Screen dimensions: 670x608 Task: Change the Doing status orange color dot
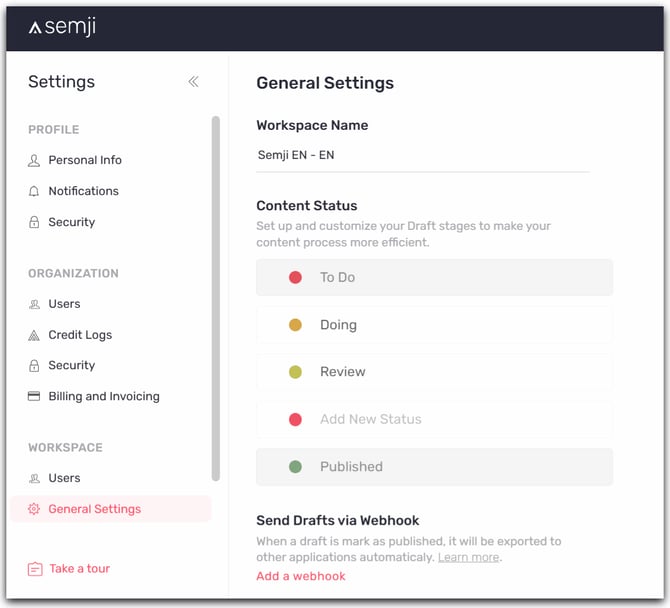295,325
